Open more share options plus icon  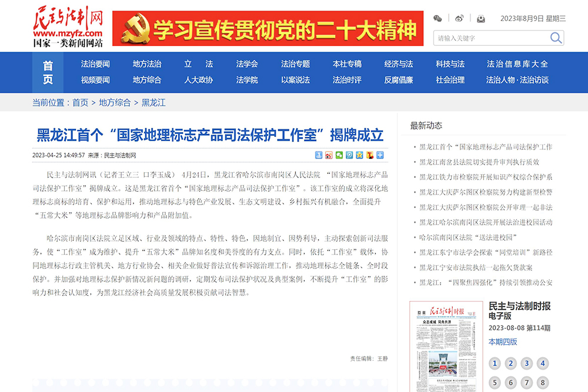[380, 155]
